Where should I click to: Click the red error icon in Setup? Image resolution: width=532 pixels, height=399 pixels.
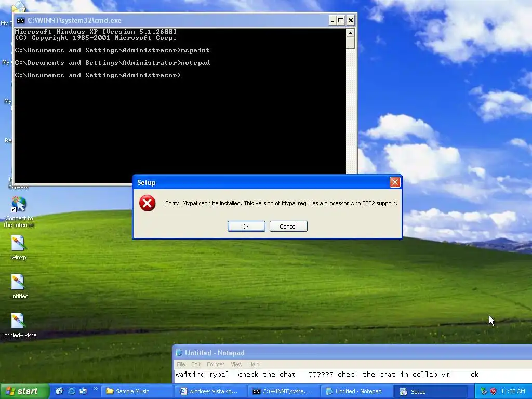coord(147,203)
